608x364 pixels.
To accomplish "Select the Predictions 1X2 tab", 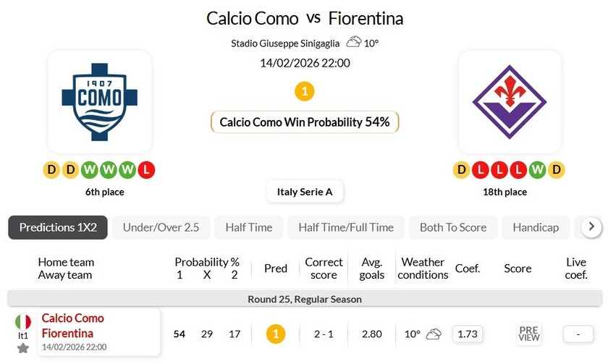I will click(58, 227).
